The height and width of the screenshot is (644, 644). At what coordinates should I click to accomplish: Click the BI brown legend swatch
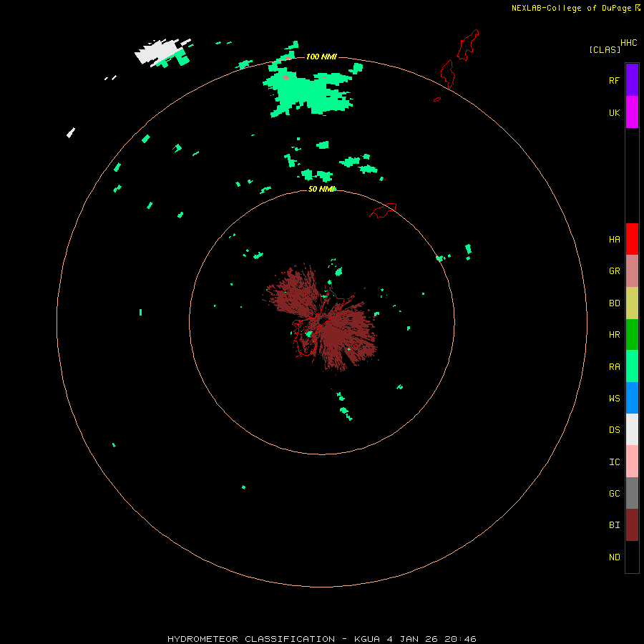(632, 525)
